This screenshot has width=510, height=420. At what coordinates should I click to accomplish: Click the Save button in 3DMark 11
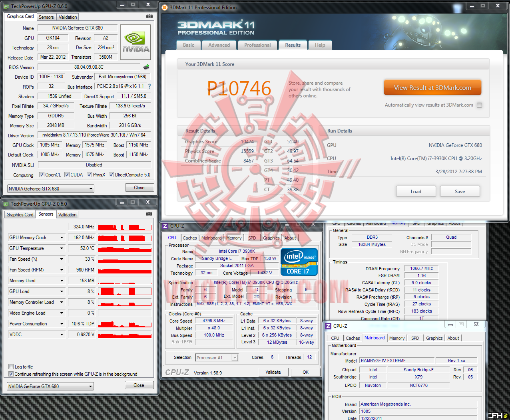[x=460, y=192]
